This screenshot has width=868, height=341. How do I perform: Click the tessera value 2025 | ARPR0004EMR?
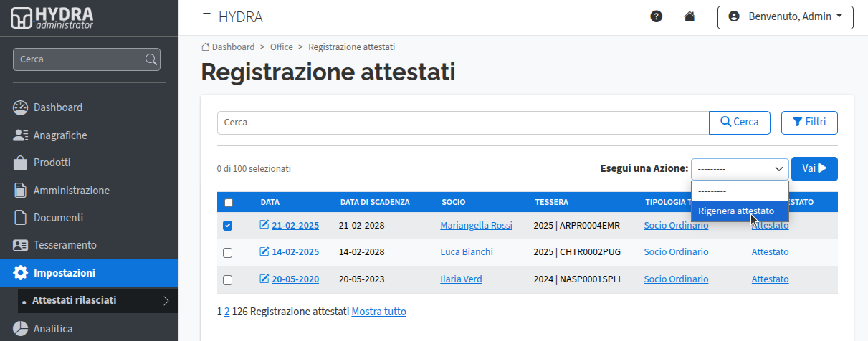click(576, 225)
